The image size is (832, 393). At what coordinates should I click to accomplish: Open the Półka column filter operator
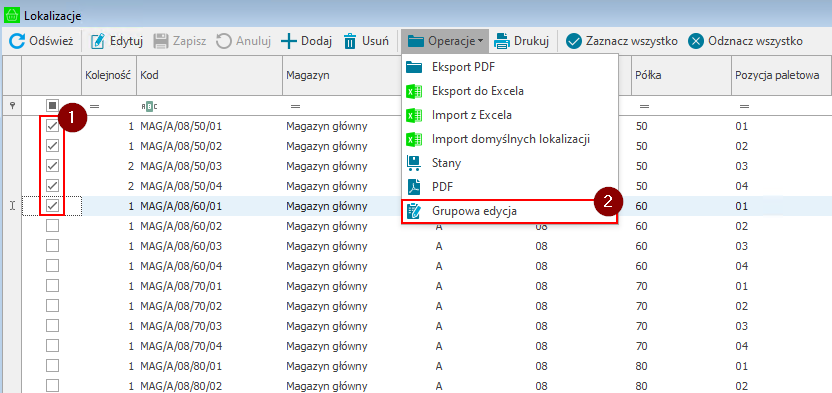645,107
